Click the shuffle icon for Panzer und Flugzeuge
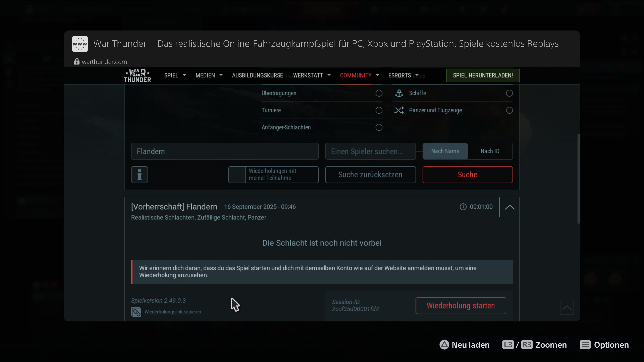Viewport: 644px width, 362px height. [399, 110]
